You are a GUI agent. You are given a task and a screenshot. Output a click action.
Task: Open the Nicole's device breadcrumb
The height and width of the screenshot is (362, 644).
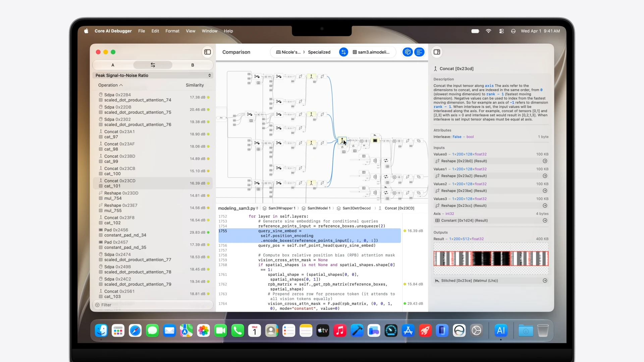click(288, 52)
